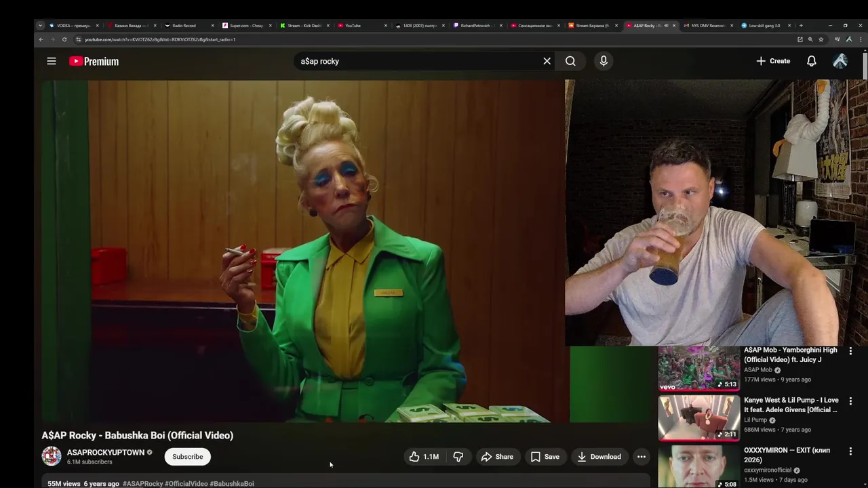The image size is (868, 488).
Task: Open the YouTube guide hamburger menu
Action: [x=52, y=61]
